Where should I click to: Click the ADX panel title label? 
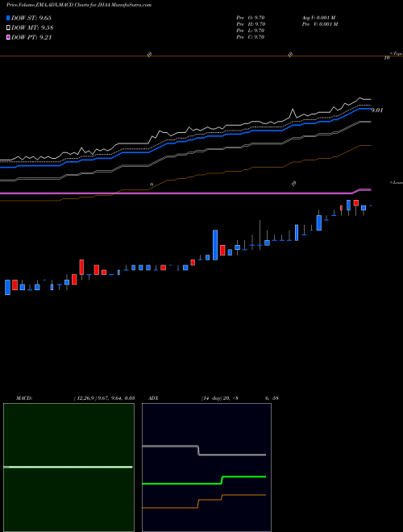[154, 398]
